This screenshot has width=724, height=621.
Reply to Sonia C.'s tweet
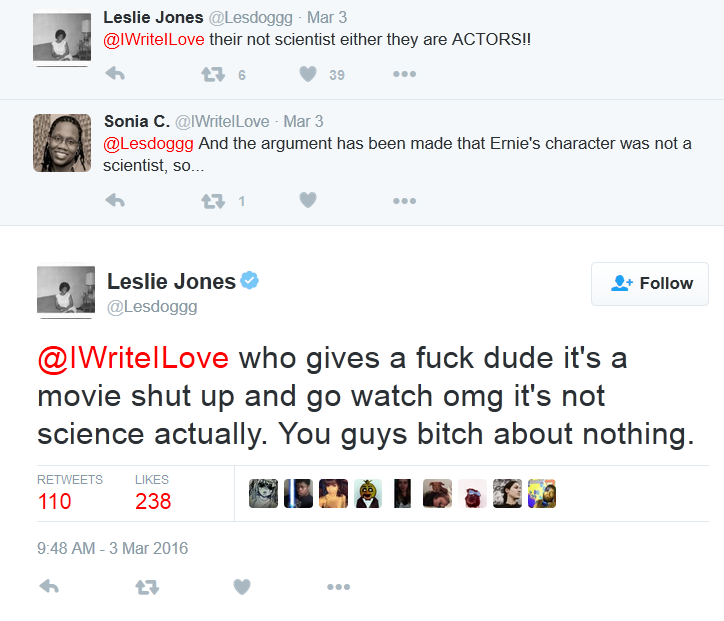(115, 201)
